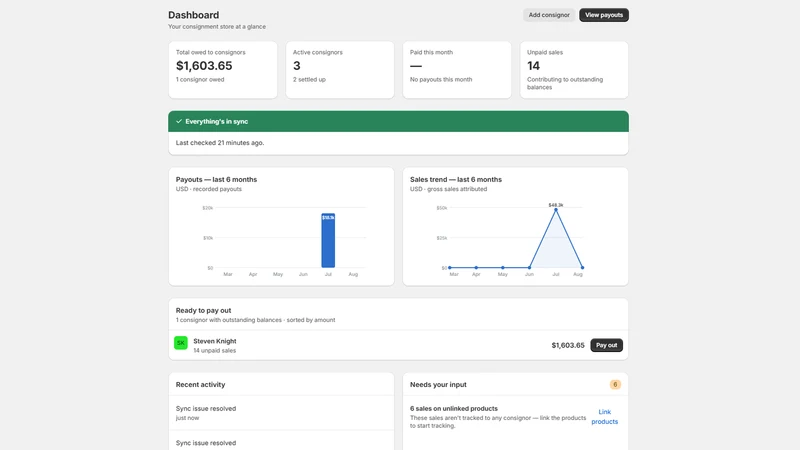Click '14 unpaid sales' under Steven Knight
Screen dimensions: 800x450
tap(214, 351)
